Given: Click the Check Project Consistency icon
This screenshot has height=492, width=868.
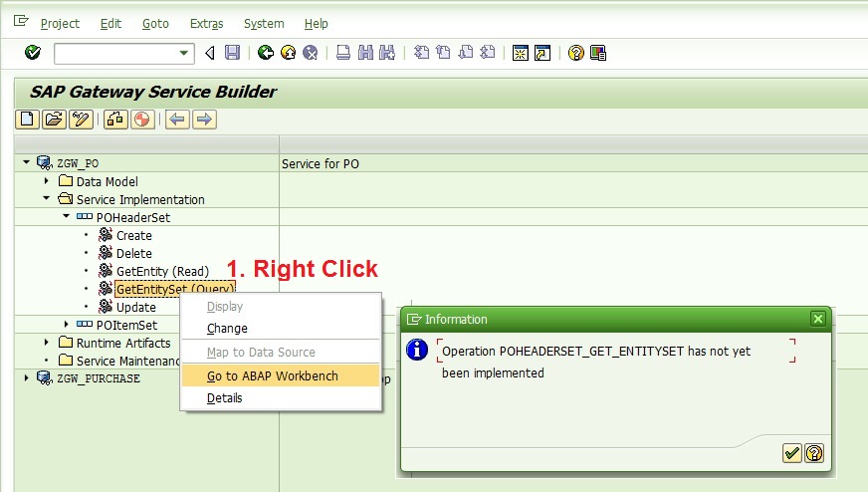Looking at the screenshot, I should [x=115, y=120].
